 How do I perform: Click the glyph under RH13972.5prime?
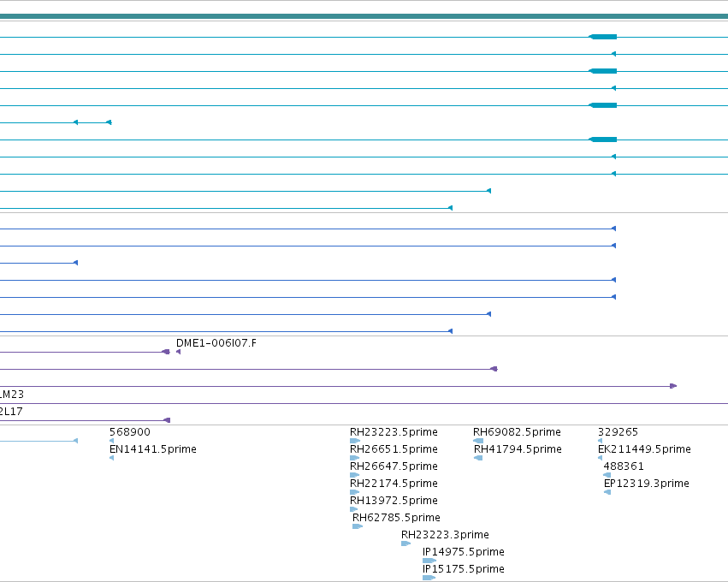click(354, 509)
